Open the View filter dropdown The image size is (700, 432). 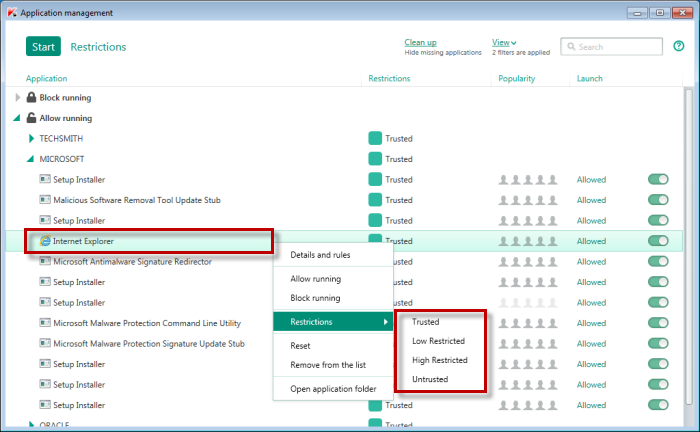tap(503, 42)
